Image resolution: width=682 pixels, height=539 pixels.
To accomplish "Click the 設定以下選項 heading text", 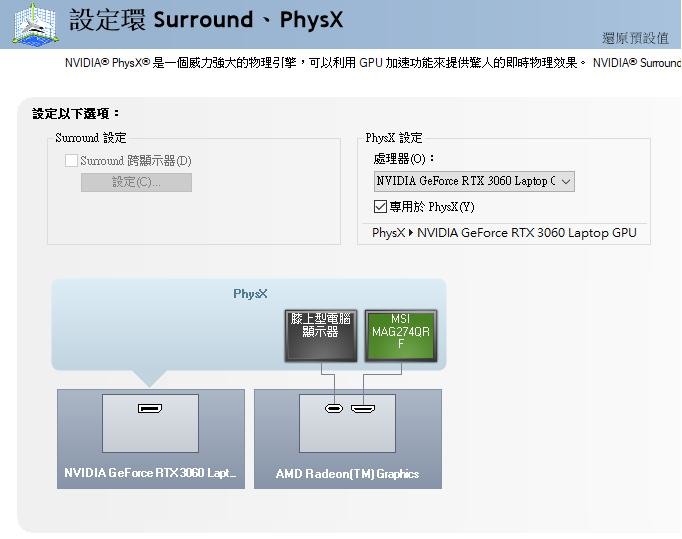I will coord(76,114).
